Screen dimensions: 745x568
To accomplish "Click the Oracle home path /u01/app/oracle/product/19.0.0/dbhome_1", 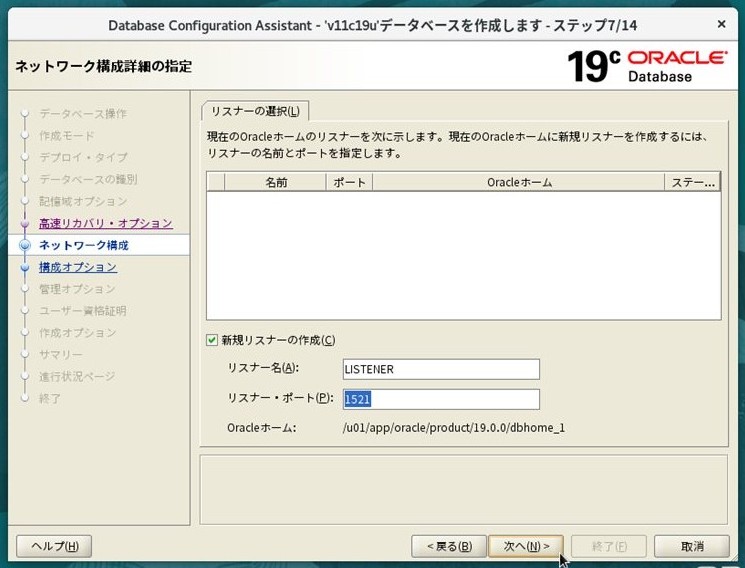I will (x=454, y=428).
